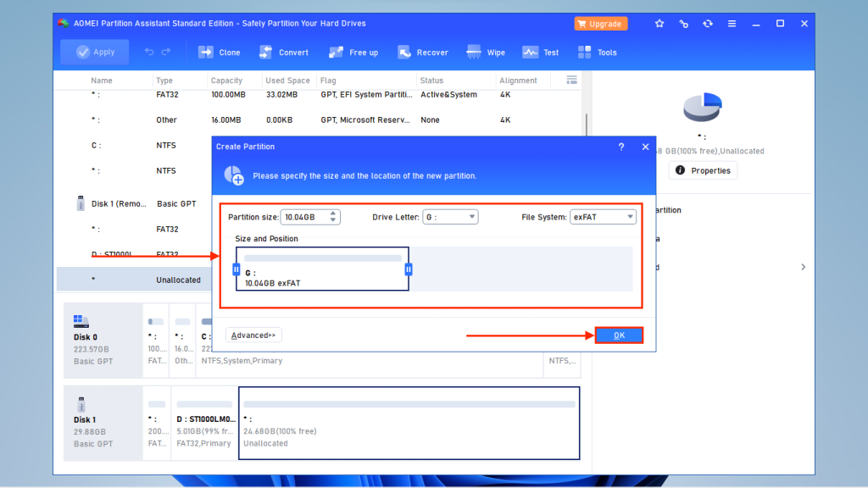The image size is (868, 488).
Task: Click the OK button to create partition
Action: 620,335
